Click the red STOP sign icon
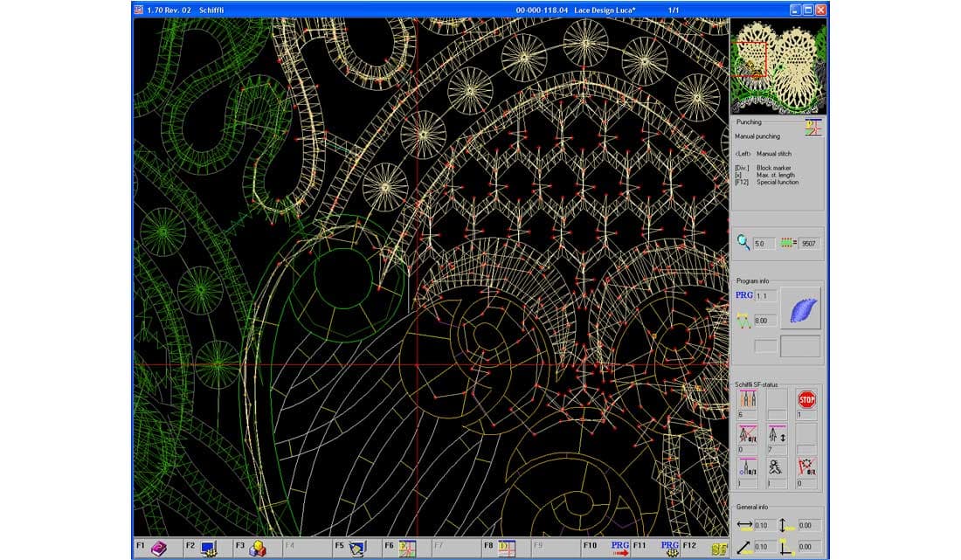Viewport: 961px width, 560px height. pyautogui.click(x=806, y=400)
